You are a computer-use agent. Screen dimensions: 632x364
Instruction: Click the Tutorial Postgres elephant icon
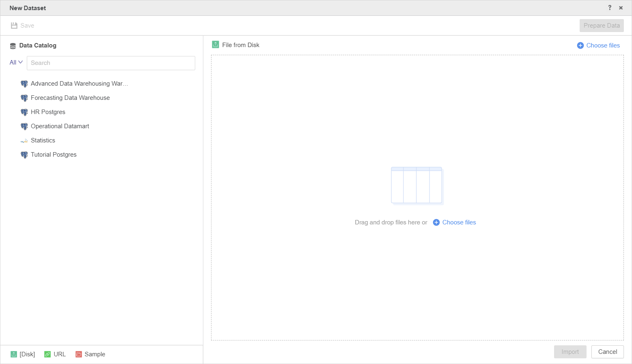pos(24,155)
